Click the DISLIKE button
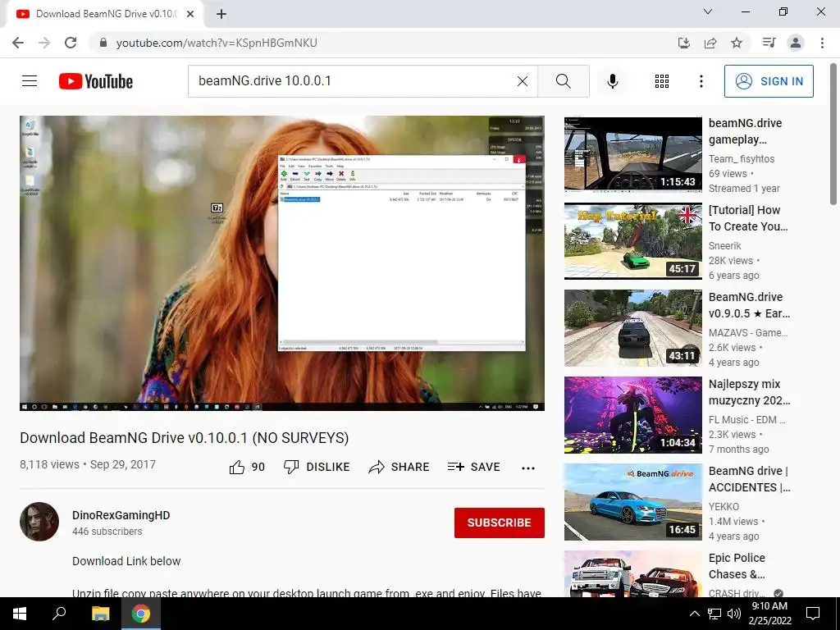The width and height of the screenshot is (840, 630). pos(317,467)
